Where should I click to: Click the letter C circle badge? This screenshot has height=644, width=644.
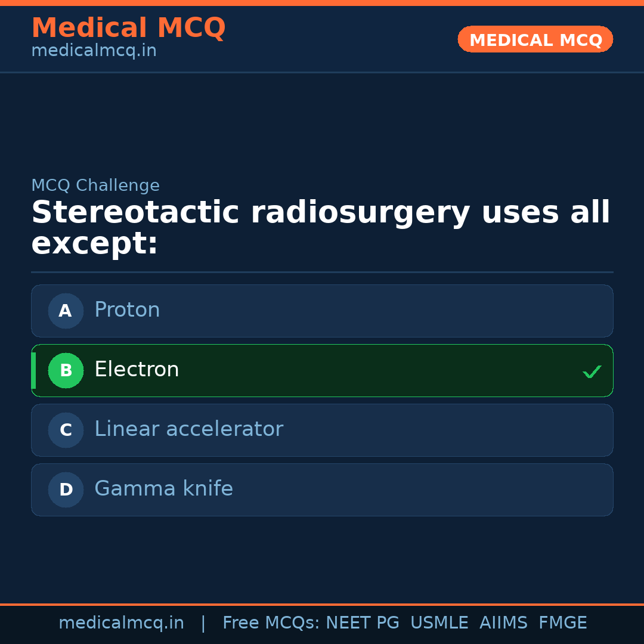66,430
